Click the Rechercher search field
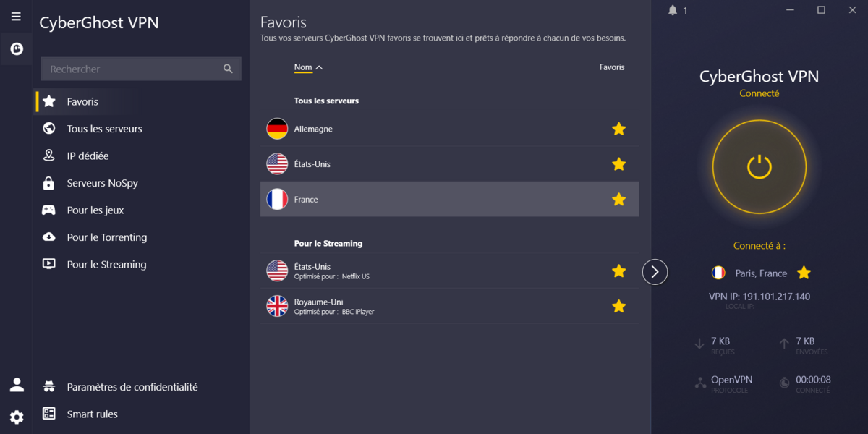 [x=130, y=69]
